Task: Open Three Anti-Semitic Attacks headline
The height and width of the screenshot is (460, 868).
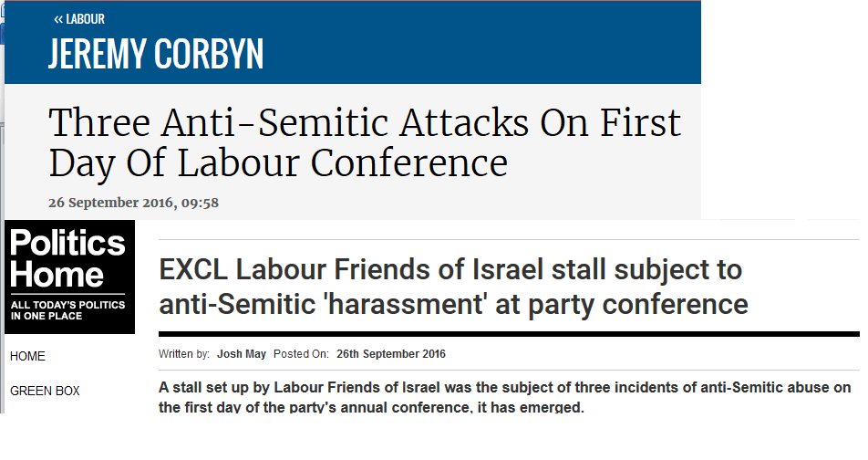Action: [365, 142]
